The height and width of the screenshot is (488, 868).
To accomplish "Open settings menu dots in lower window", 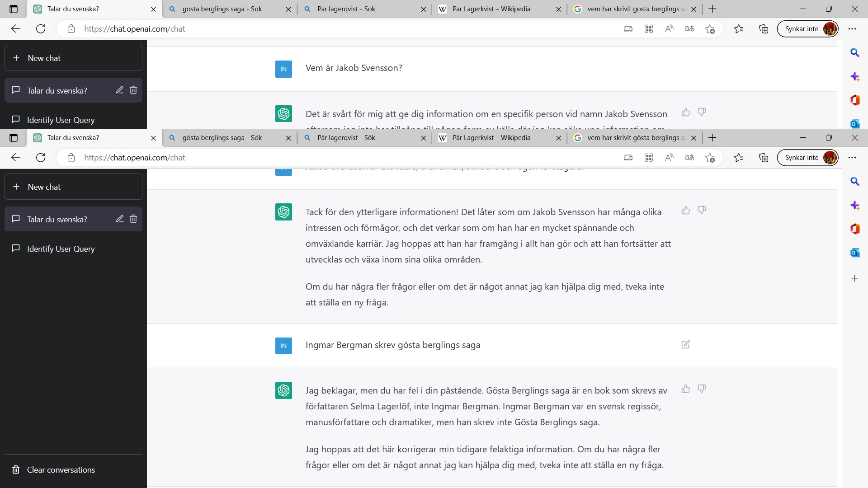I will [852, 158].
